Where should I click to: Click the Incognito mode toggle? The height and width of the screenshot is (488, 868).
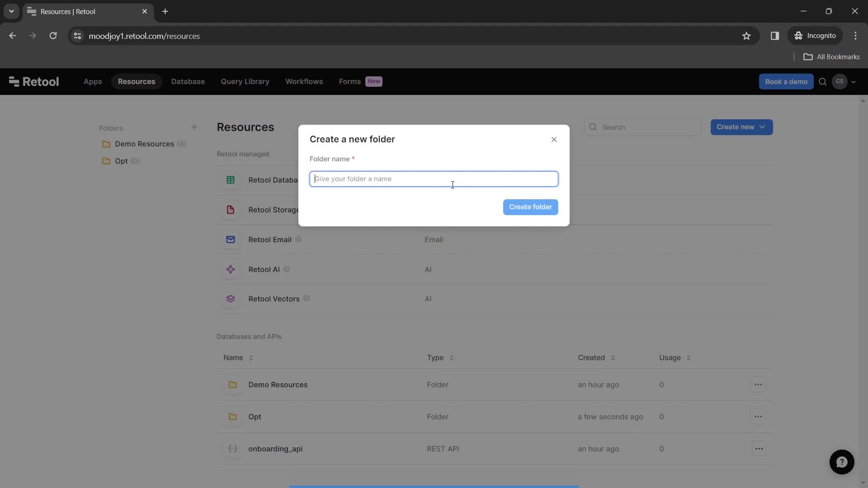click(x=814, y=36)
